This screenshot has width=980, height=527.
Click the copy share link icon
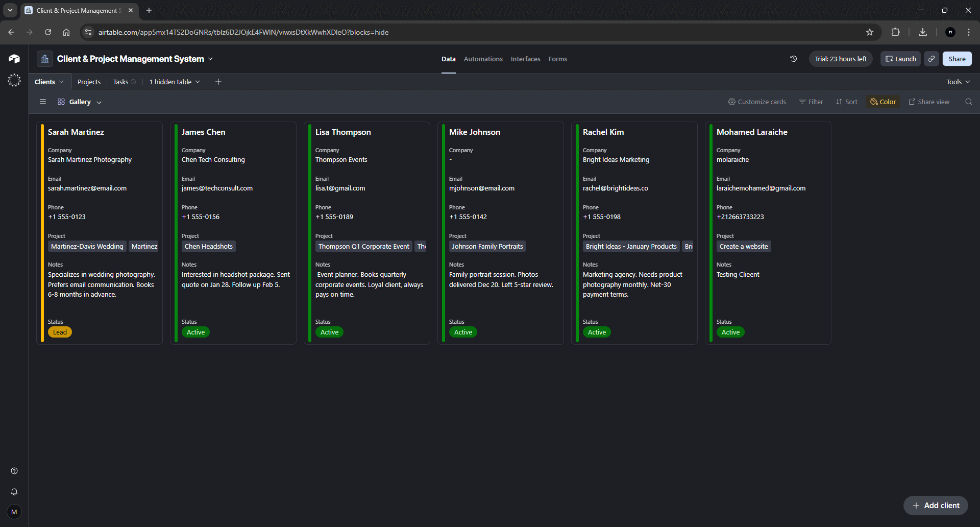(931, 58)
